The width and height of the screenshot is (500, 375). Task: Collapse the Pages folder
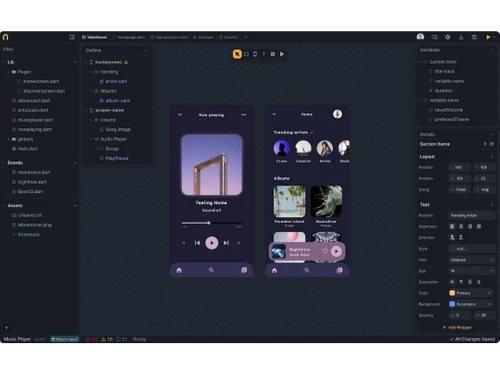pos(9,72)
